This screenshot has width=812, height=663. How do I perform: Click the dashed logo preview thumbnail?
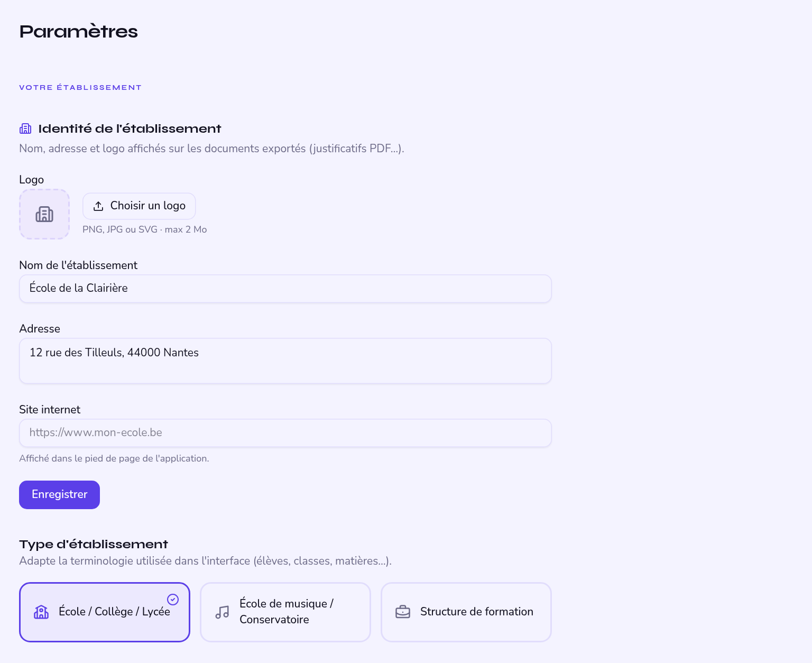(x=44, y=214)
